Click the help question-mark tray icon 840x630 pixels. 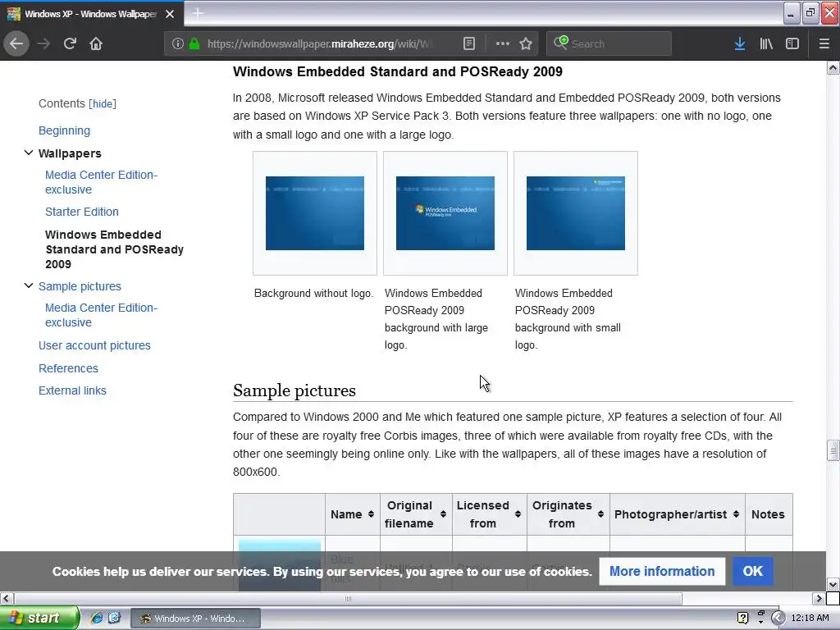pos(742,618)
